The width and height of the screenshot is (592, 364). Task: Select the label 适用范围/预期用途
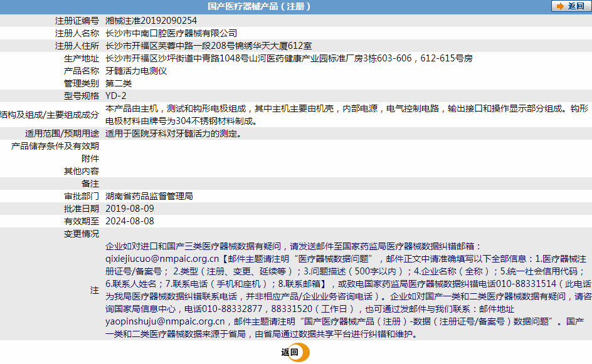pyautogui.click(x=62, y=133)
